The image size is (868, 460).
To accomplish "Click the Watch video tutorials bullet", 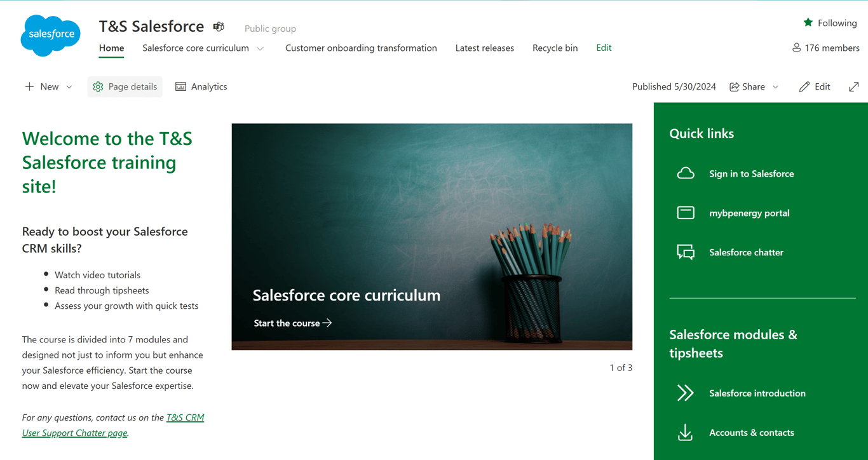I will pyautogui.click(x=98, y=275).
